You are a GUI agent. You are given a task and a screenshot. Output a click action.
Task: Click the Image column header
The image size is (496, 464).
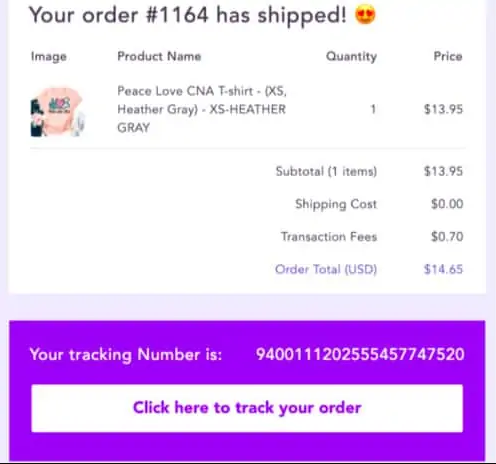click(49, 57)
